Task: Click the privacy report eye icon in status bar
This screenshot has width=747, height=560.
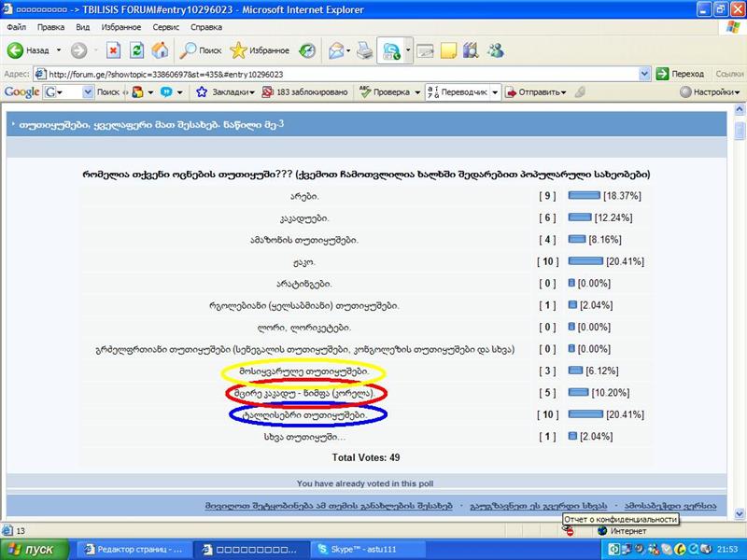Action: tap(568, 528)
